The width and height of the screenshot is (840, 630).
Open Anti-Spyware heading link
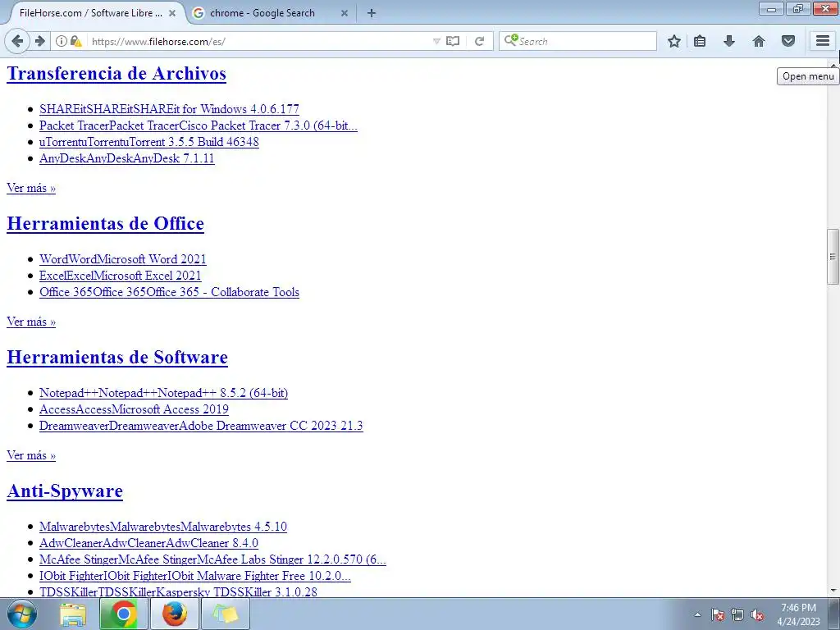[x=65, y=491]
